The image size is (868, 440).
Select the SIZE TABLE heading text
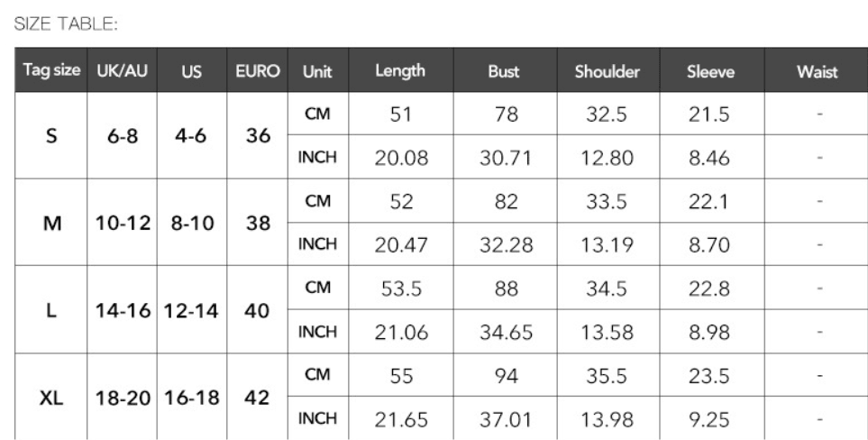(x=66, y=23)
